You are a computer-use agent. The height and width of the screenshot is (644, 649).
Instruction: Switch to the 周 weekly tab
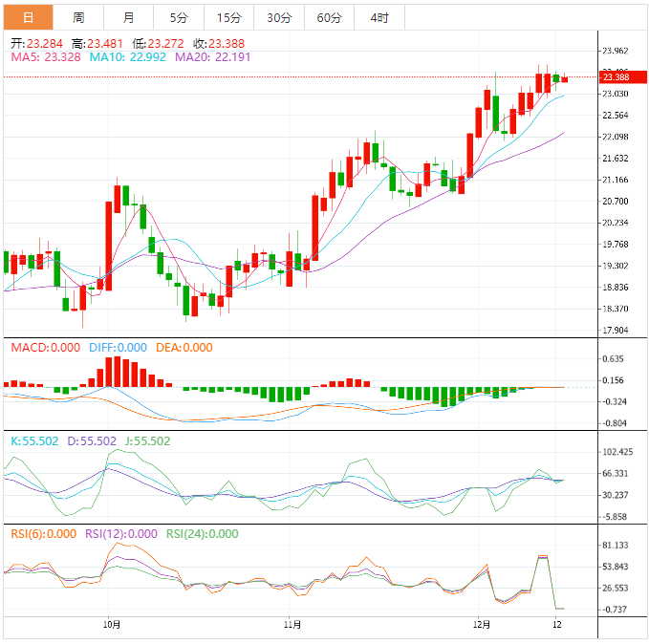tap(78, 18)
